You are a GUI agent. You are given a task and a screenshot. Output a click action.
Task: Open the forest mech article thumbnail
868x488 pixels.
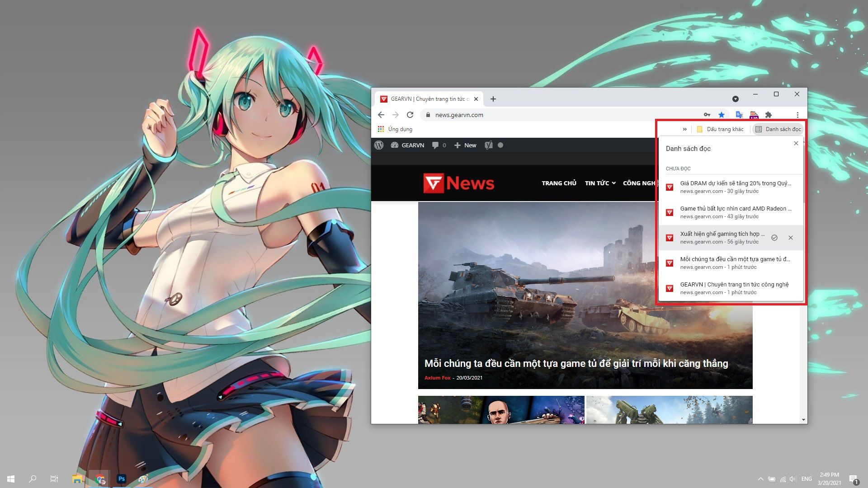tap(669, 410)
